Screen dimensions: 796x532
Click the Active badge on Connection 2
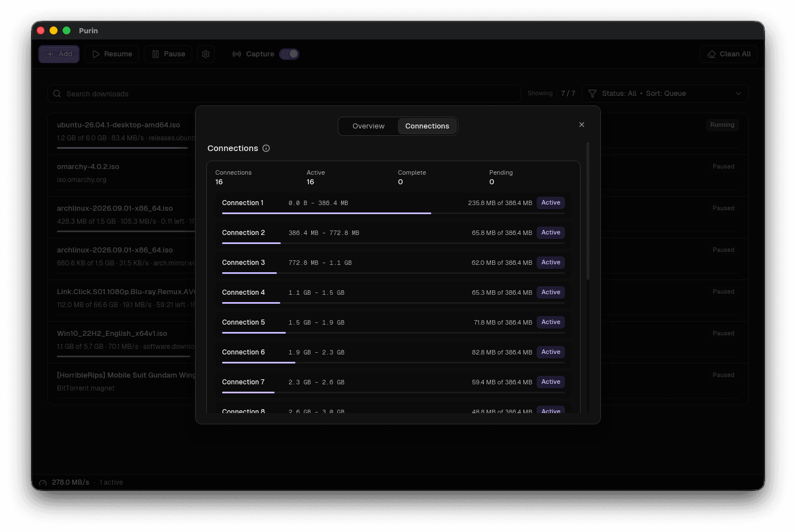pyautogui.click(x=551, y=233)
